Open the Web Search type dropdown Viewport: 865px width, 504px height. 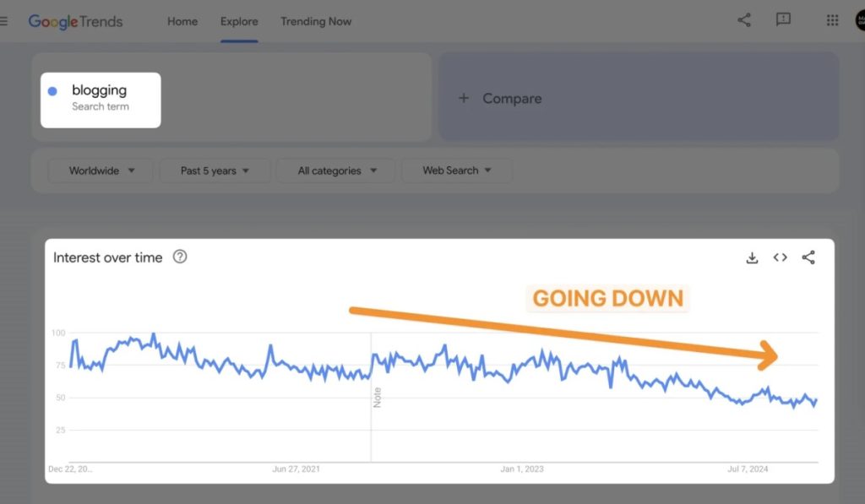[x=456, y=171]
